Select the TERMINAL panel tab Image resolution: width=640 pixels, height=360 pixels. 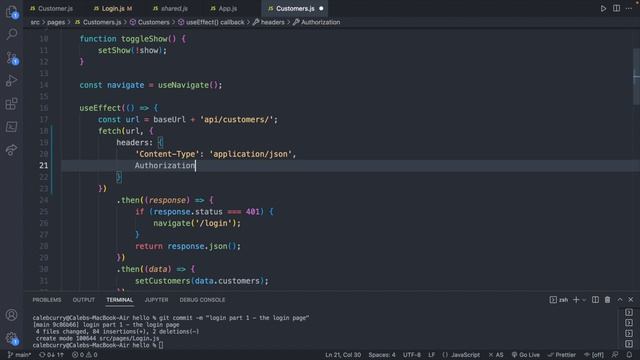point(120,300)
